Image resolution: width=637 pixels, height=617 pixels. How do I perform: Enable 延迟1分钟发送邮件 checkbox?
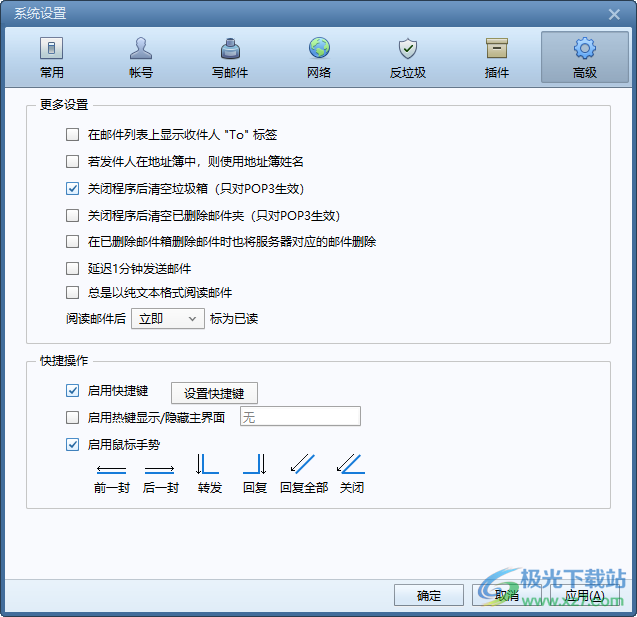tap(72, 268)
